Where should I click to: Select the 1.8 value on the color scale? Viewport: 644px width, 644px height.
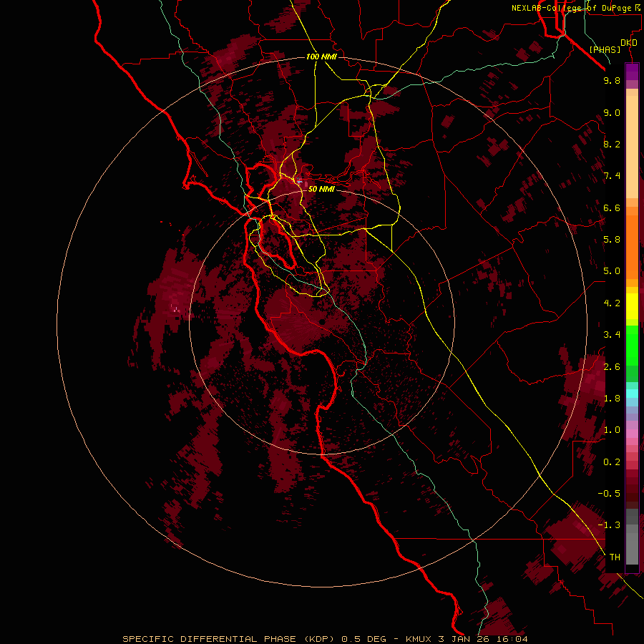pyautogui.click(x=612, y=399)
